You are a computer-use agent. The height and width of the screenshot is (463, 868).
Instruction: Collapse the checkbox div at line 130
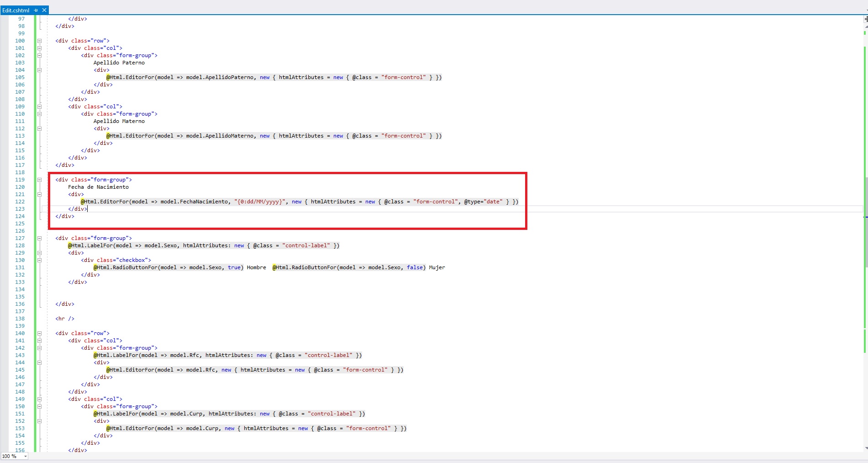tap(39, 260)
